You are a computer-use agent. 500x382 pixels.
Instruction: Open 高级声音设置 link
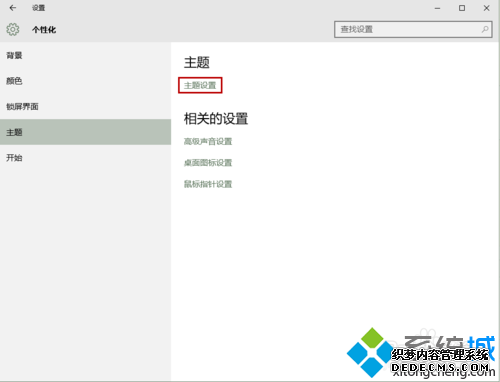[208, 141]
